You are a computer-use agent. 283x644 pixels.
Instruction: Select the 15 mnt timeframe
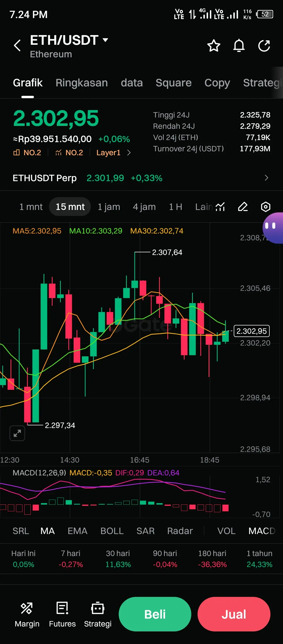70,207
